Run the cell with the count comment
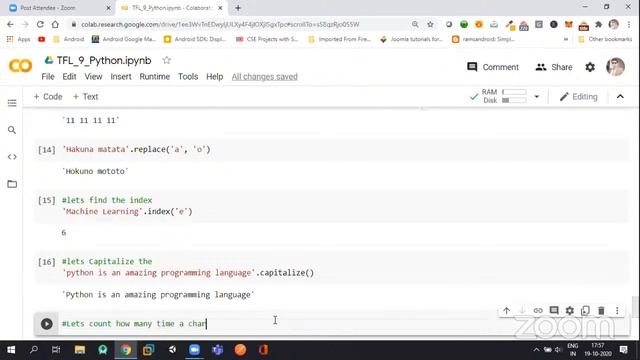The height and width of the screenshot is (360, 640). (47, 324)
